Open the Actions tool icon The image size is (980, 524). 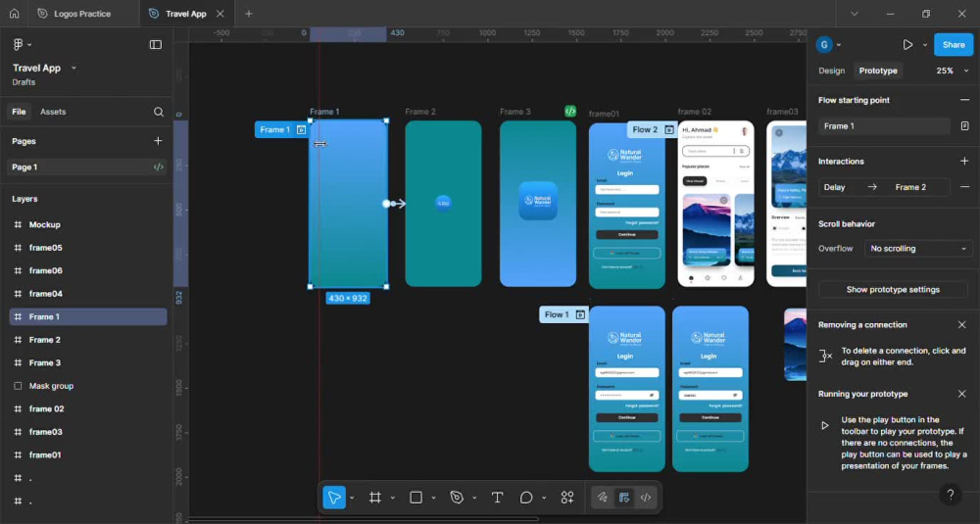pos(567,498)
